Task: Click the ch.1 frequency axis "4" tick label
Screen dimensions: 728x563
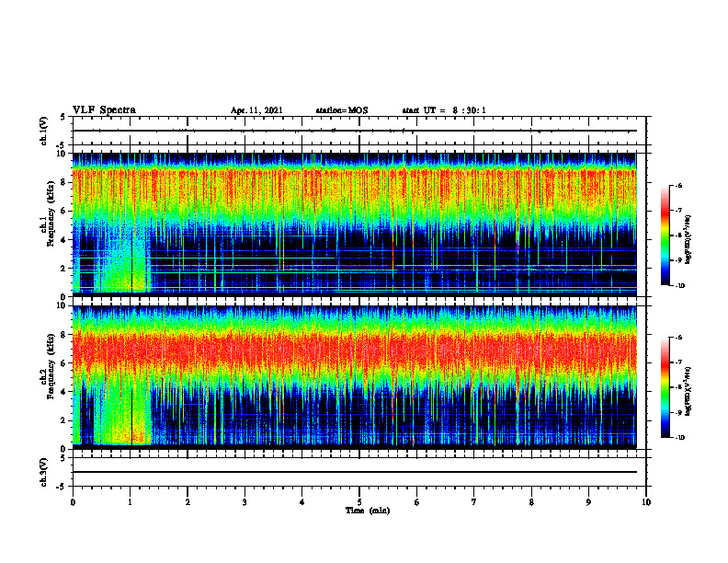Action: (x=63, y=240)
